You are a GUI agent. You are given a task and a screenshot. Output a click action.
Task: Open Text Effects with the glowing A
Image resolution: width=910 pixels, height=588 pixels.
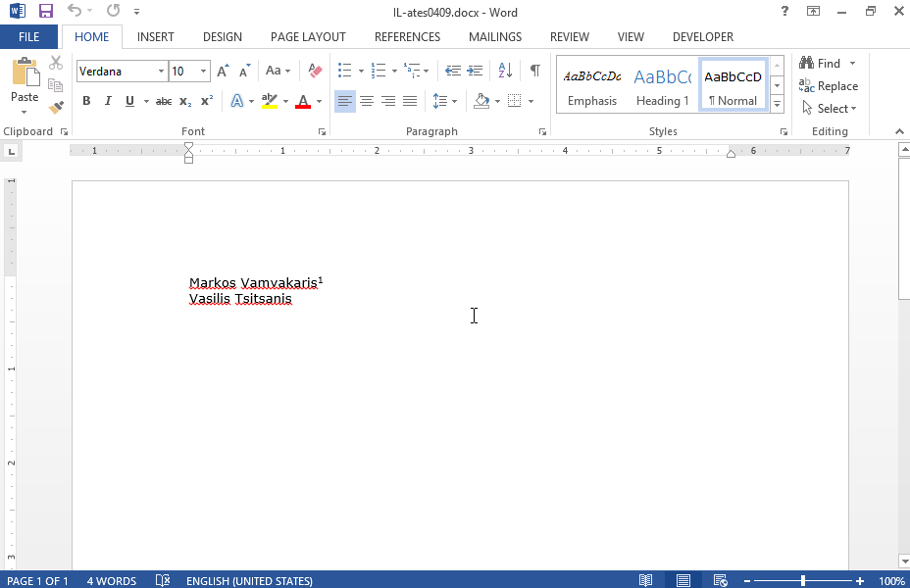tap(236, 102)
